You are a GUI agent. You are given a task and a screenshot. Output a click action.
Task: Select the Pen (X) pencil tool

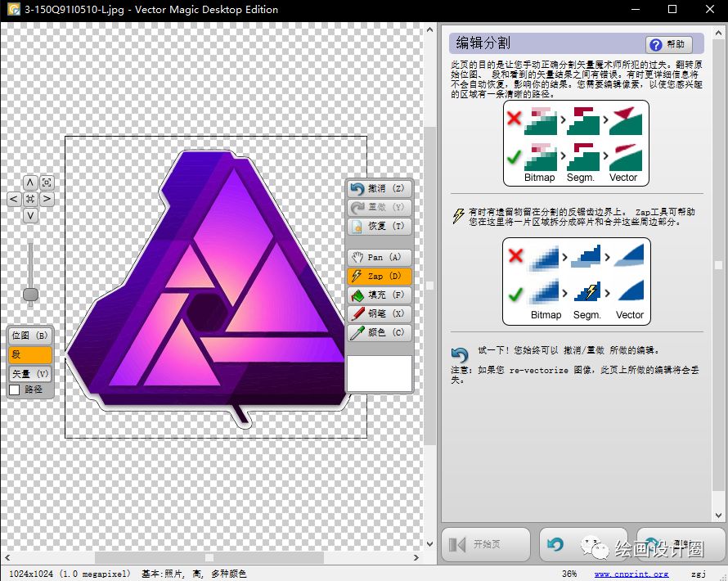[380, 313]
